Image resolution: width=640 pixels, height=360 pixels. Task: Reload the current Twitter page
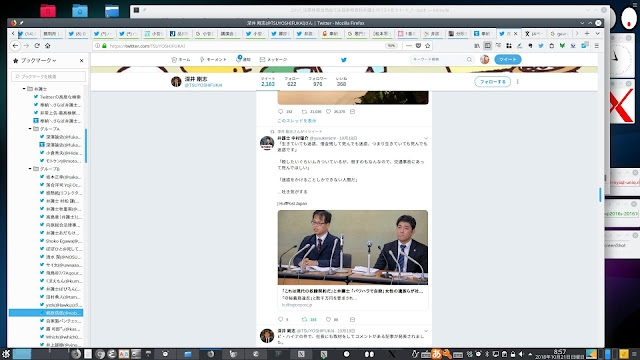37,46
